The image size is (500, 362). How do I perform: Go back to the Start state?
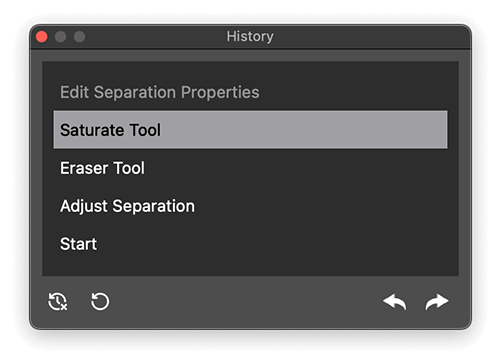[x=250, y=244]
